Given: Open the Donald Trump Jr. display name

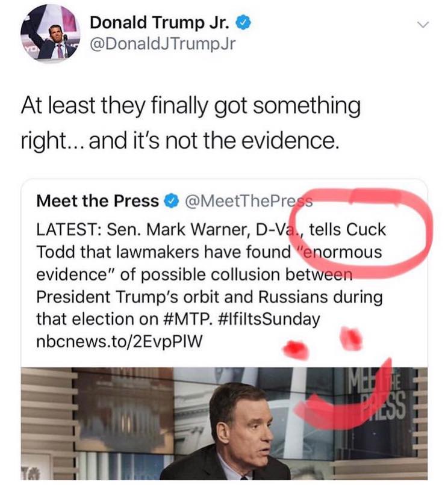Looking at the screenshot, I should pyautogui.click(x=160, y=23).
